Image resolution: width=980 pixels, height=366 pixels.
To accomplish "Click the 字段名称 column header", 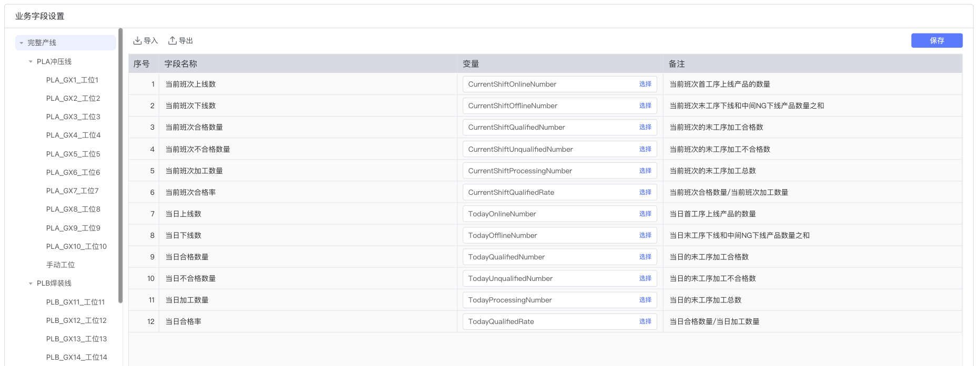I will tap(181, 64).
